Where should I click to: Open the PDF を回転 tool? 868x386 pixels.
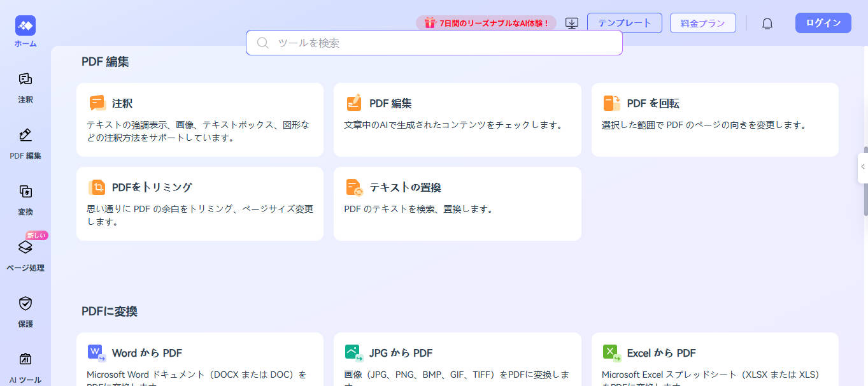pyautogui.click(x=715, y=119)
